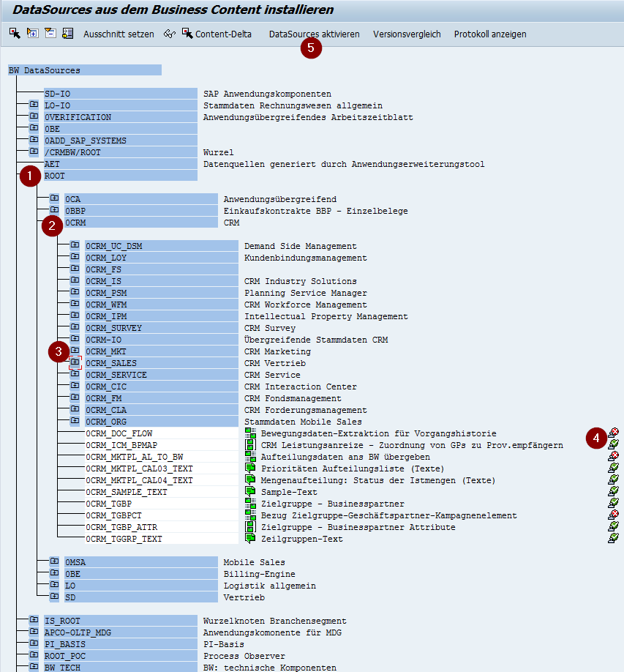Expand the 0CRM_ORG node
The image size is (624, 672).
click(75, 420)
